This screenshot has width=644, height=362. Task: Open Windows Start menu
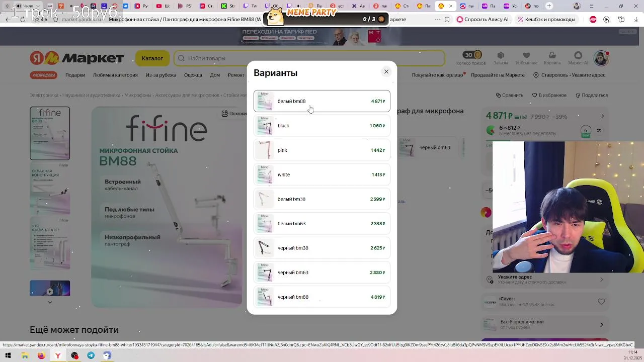[8, 355]
